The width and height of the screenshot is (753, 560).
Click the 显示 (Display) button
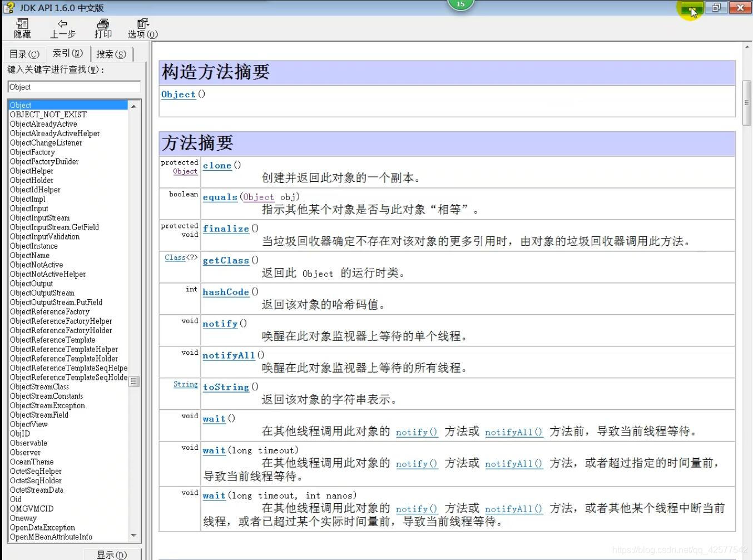[x=111, y=554]
